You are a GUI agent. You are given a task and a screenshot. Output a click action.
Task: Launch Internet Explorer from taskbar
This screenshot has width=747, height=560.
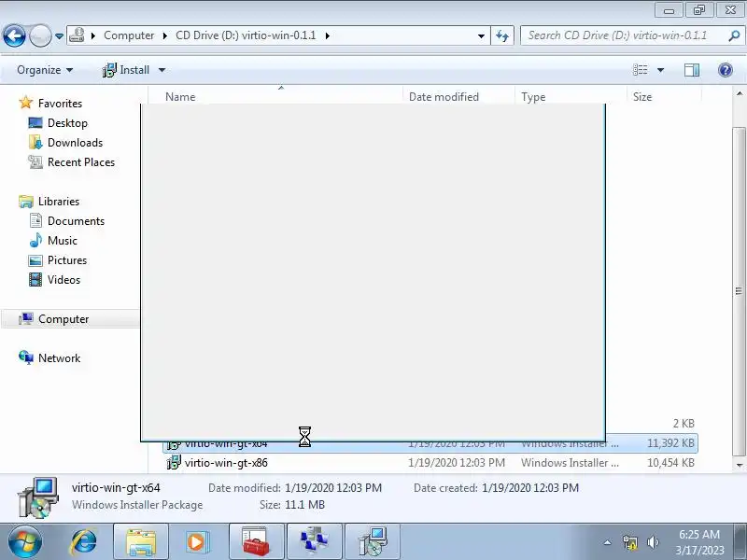(x=84, y=542)
